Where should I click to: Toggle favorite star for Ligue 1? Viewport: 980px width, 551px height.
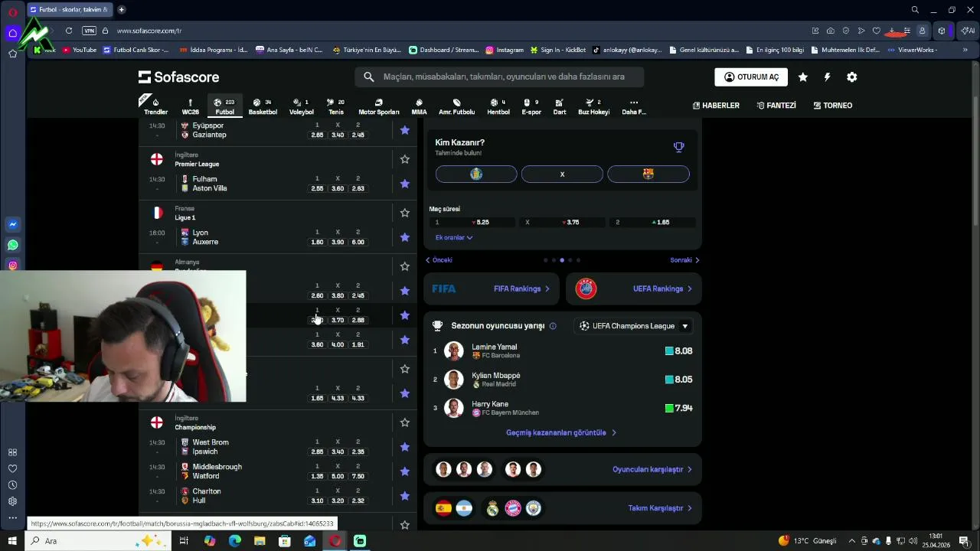click(405, 213)
